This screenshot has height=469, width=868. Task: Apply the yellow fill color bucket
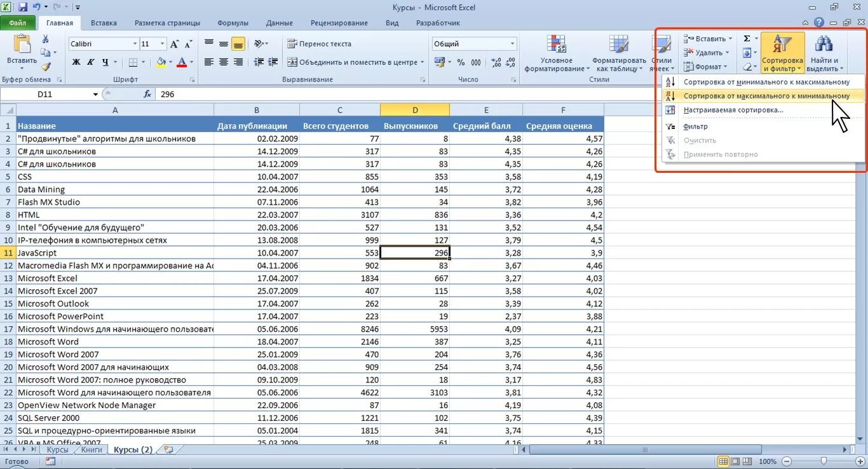click(x=161, y=62)
